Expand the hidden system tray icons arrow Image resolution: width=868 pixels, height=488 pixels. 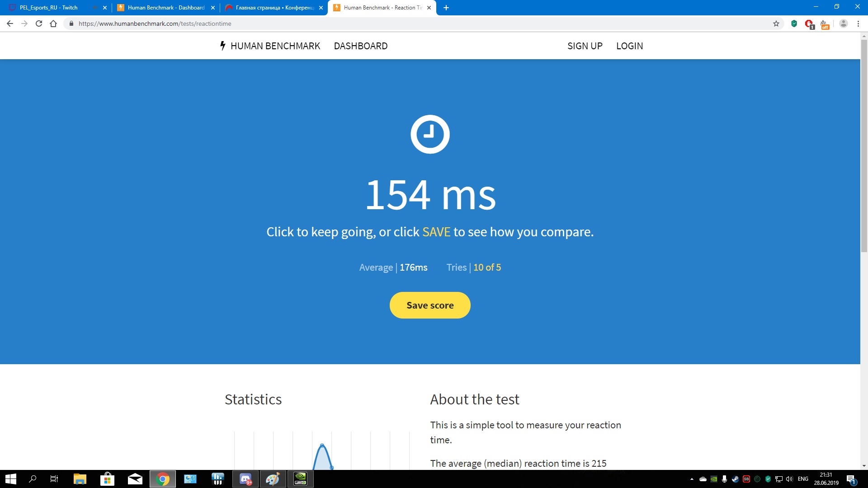[692, 479]
